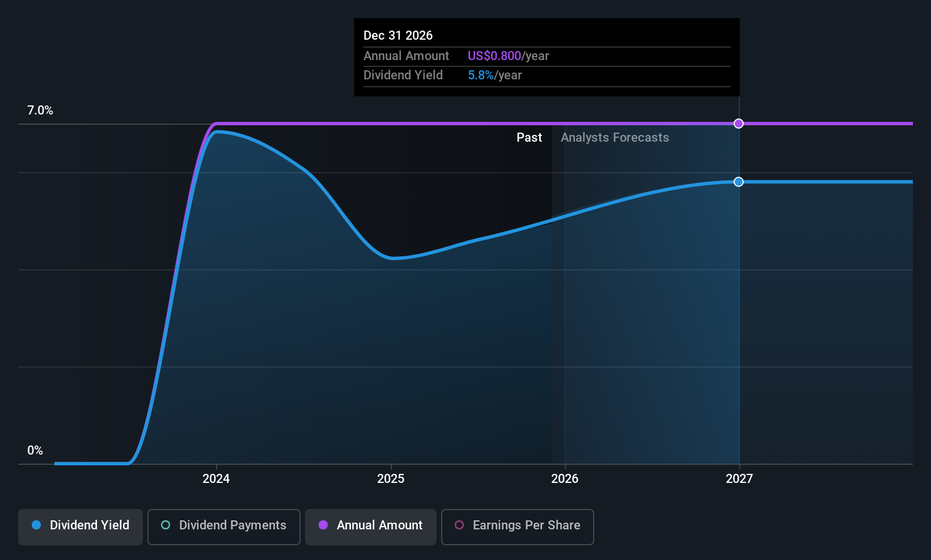Click the purple Annual Amount legend dot
Viewport: 931px width, 560px height.
click(x=323, y=525)
